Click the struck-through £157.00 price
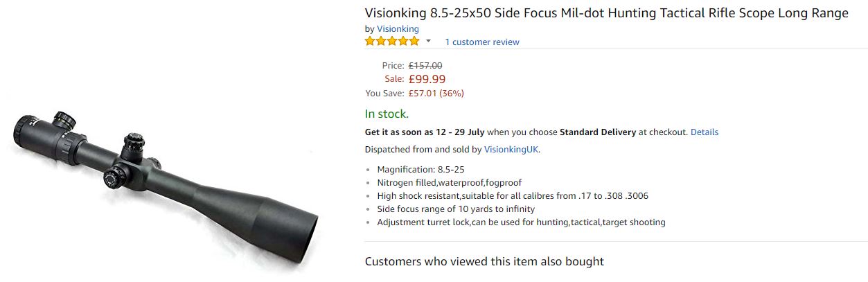The image size is (868, 282). pyautogui.click(x=425, y=66)
